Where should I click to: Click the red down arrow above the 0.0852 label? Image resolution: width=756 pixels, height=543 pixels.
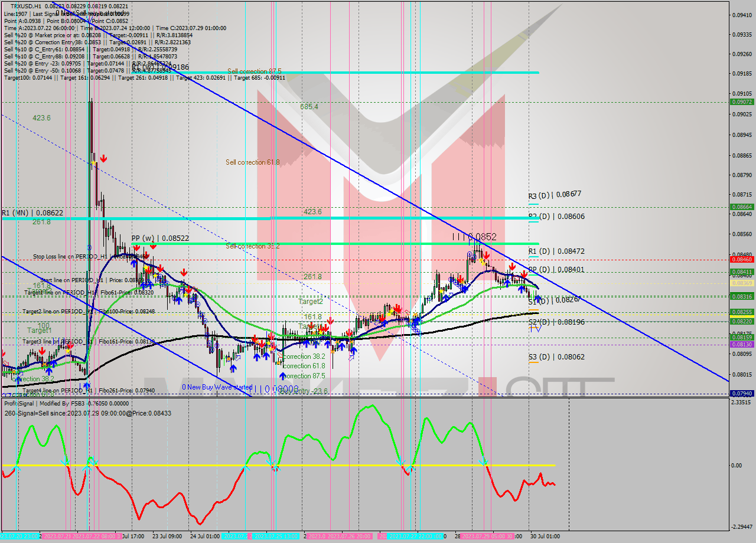487,256
